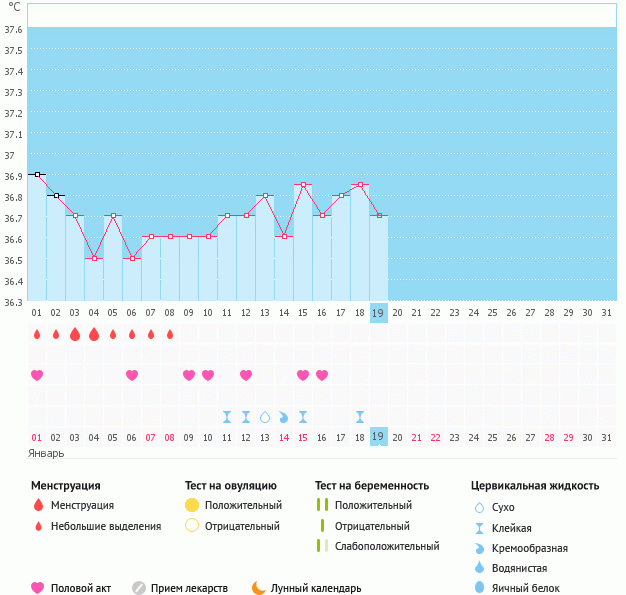Click the heart icon on day 06
Image resolution: width=626 pixels, height=595 pixels.
click(132, 375)
